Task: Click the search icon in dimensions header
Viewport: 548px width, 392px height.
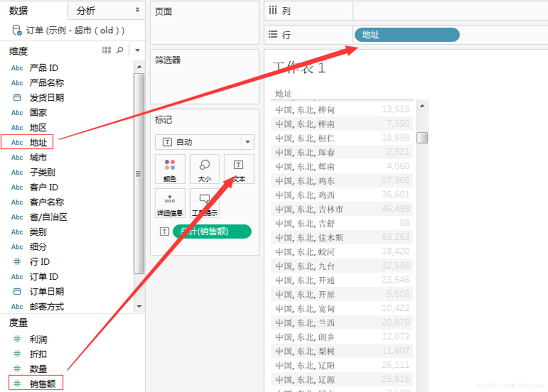Action: coord(120,50)
